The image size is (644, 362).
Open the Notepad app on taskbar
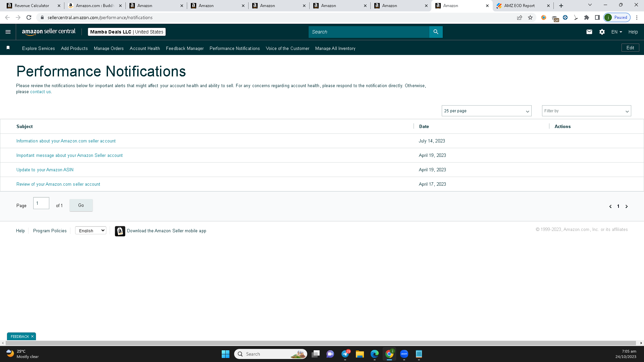click(x=419, y=354)
